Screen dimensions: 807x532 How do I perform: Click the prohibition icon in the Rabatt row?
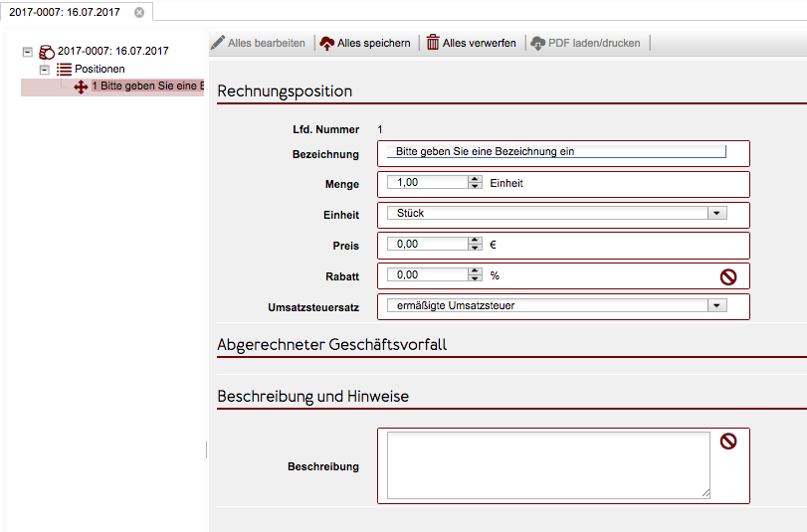tap(727, 275)
